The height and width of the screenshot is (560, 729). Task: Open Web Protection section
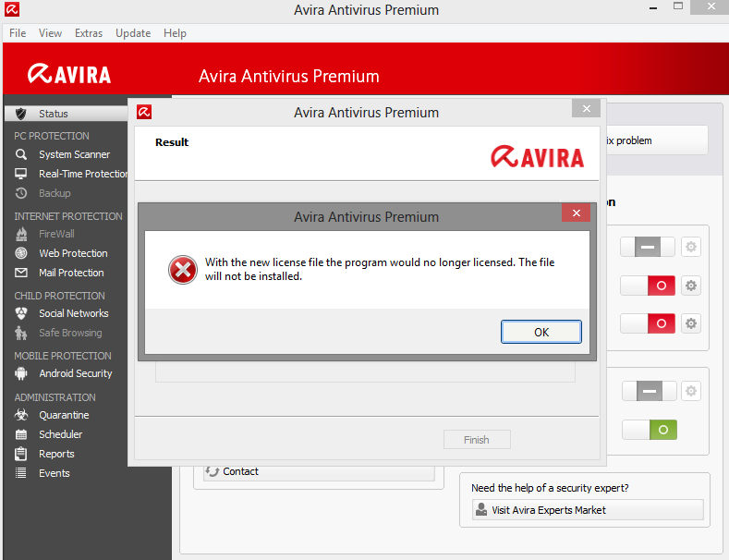coord(74,253)
